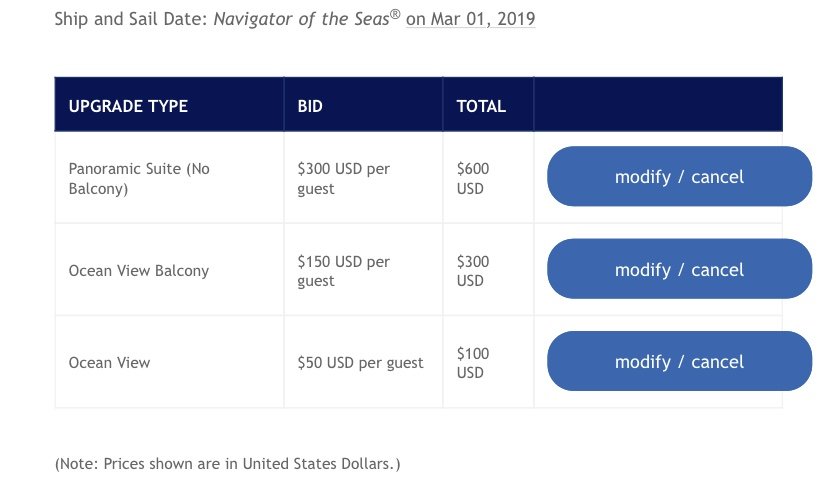Select the $150 USD per guest bid
Viewport: 828px width, 500px height.
(343, 271)
